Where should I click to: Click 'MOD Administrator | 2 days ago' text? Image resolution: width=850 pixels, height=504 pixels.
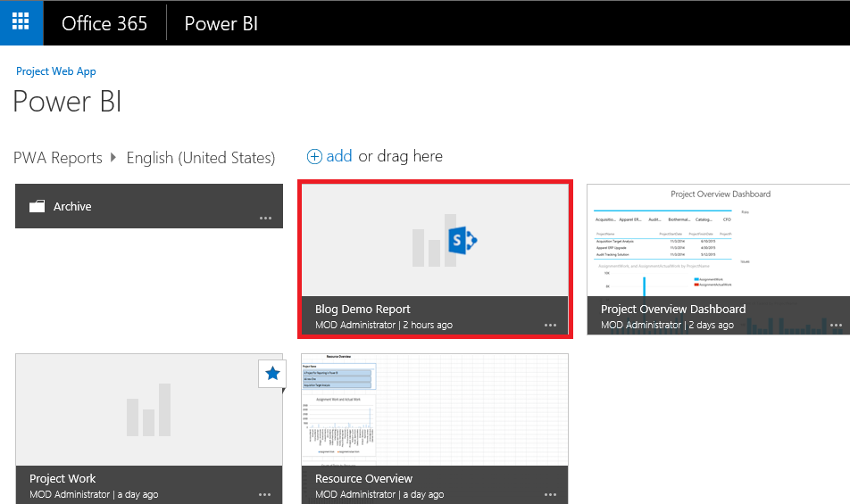667,325
